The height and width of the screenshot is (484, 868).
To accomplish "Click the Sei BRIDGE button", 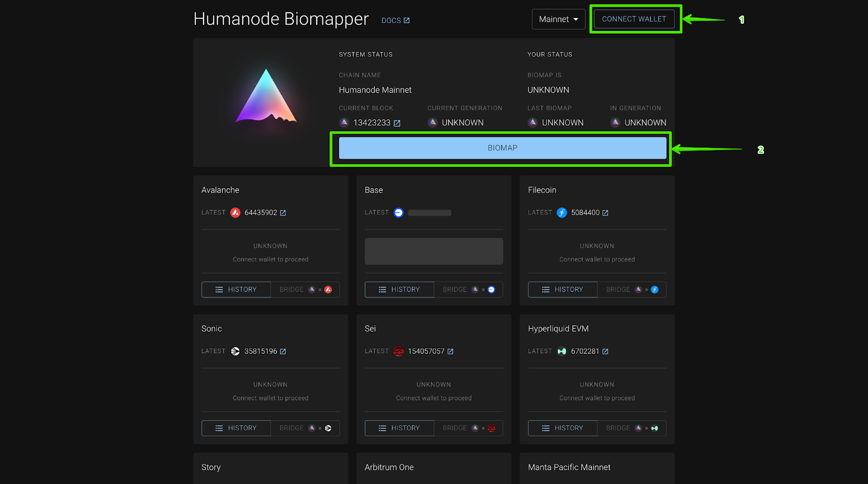I will coord(469,428).
